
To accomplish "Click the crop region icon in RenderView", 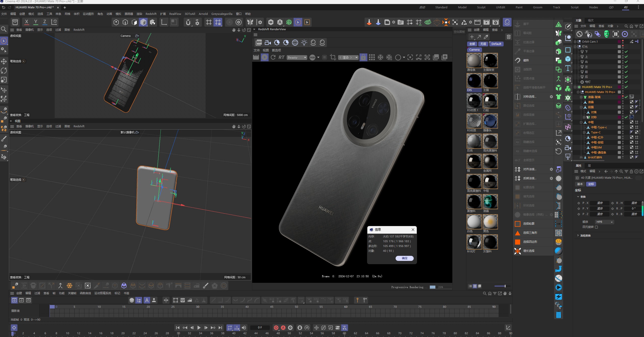I will [x=333, y=57].
